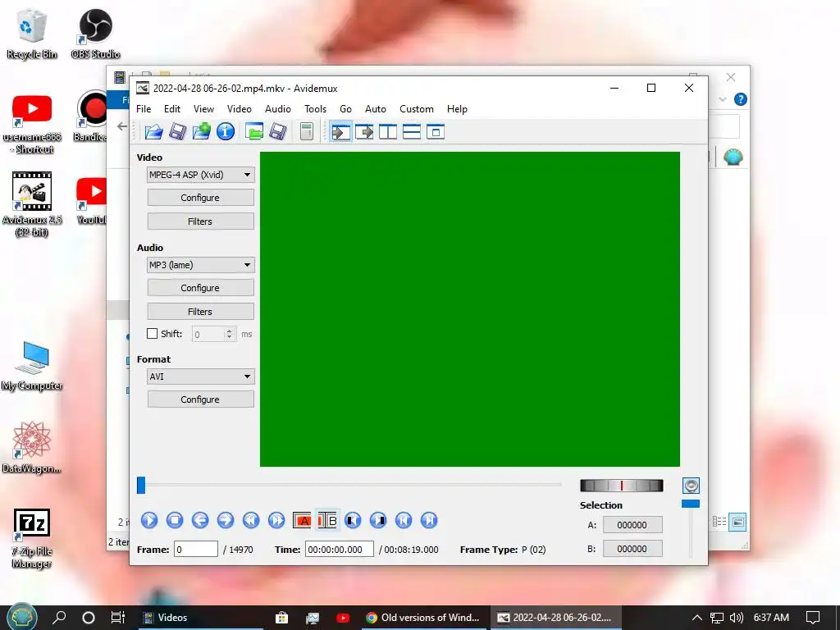This screenshot has width=840, height=630.
Task: Load project using green folder window icon
Action: pyautogui.click(x=254, y=131)
